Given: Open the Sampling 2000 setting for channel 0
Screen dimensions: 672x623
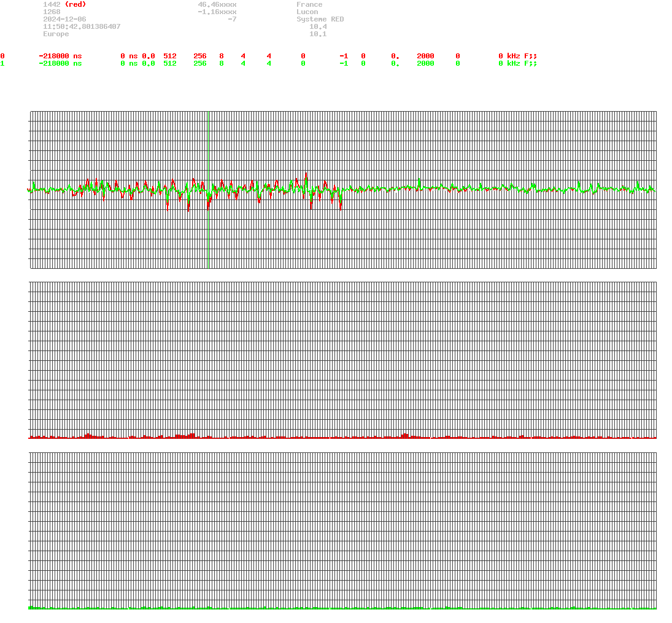Looking at the screenshot, I should (425, 56).
